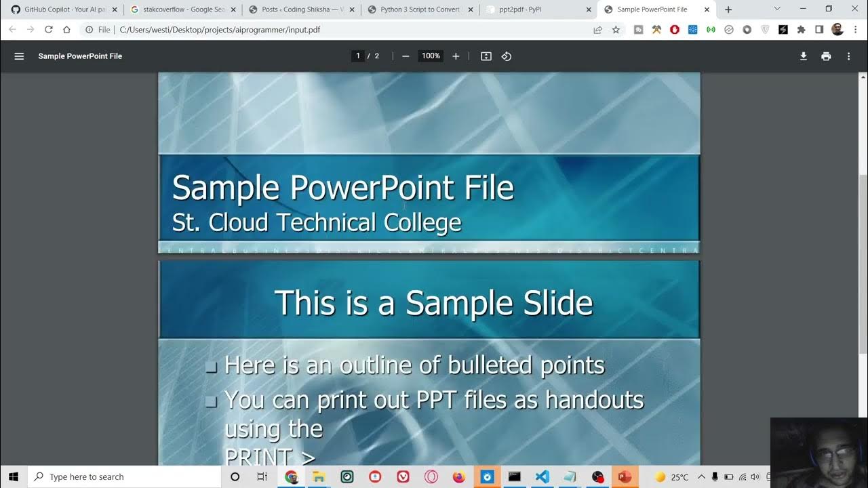Bookmark this page with the star icon
Viewport: 868px width, 488px height.
point(616,30)
